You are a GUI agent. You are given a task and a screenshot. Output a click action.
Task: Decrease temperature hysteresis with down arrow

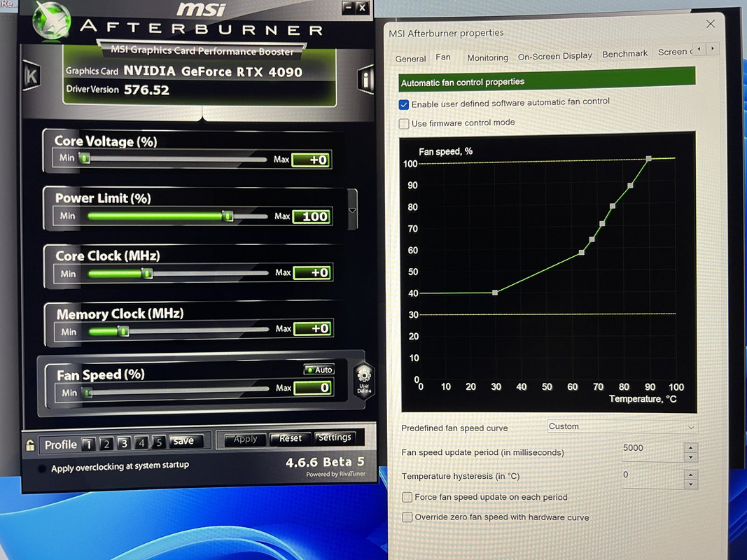point(690,485)
